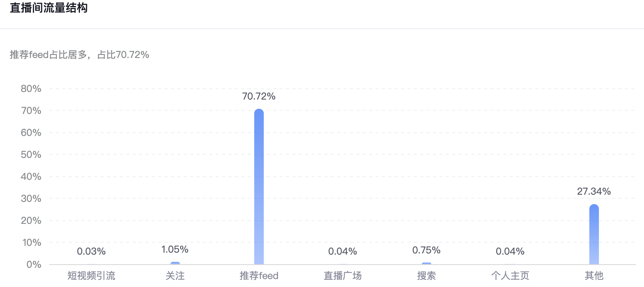Click the 个人主页 axis label
The height and width of the screenshot is (287, 644).
[510, 276]
